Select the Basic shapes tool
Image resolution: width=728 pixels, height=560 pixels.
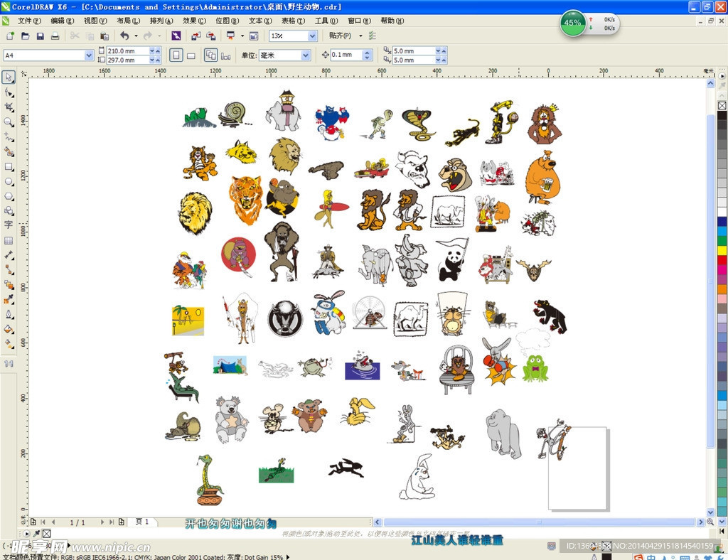coord(9,211)
